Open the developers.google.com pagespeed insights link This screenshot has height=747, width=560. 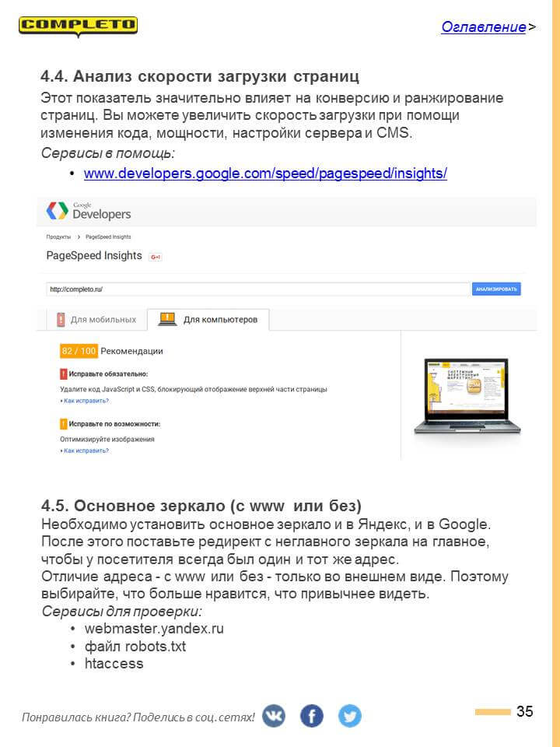tap(265, 173)
